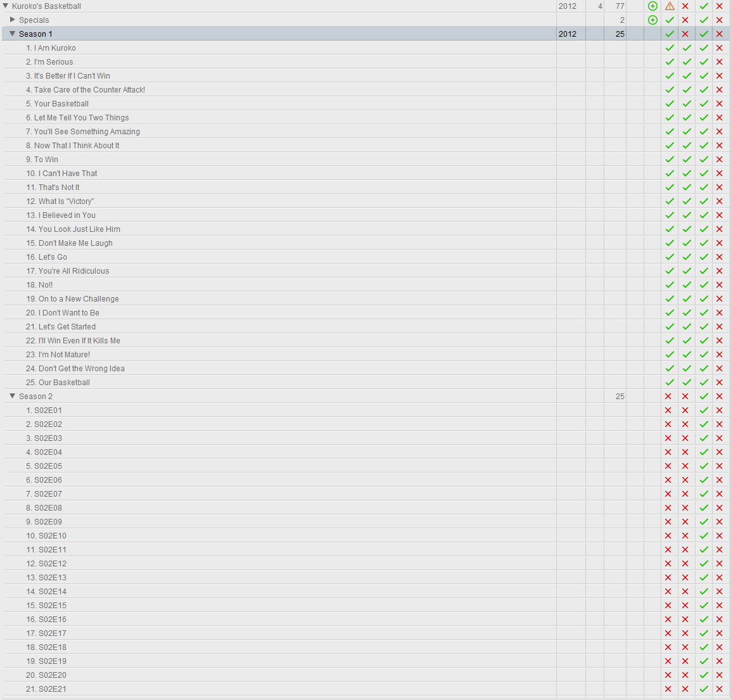The height and width of the screenshot is (700, 731).
Task: Click the green plus icon in Kuroko's Basketball row
Action: [x=652, y=6]
